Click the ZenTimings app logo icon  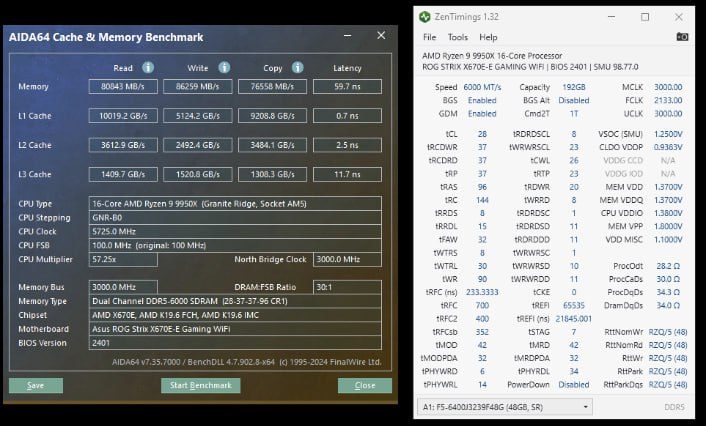(424, 17)
